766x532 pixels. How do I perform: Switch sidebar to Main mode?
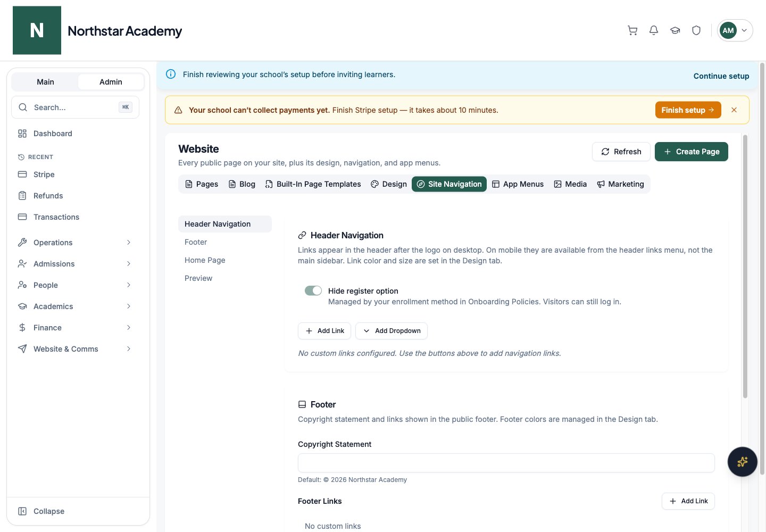tap(45, 82)
